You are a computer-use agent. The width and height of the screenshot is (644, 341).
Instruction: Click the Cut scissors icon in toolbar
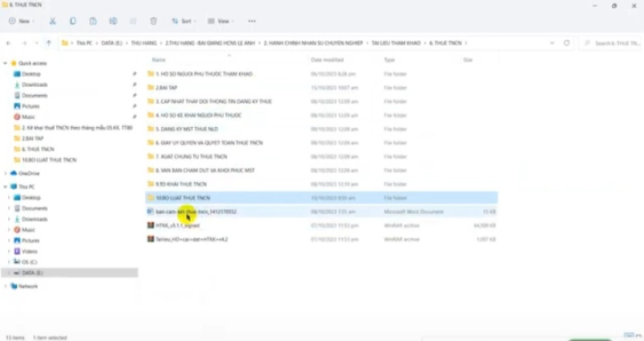point(52,21)
